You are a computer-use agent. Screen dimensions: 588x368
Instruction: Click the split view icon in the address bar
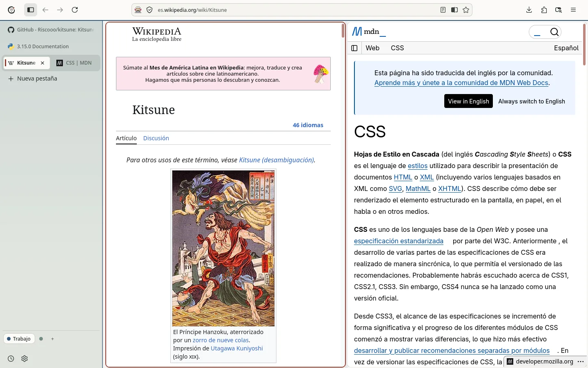tap(454, 10)
